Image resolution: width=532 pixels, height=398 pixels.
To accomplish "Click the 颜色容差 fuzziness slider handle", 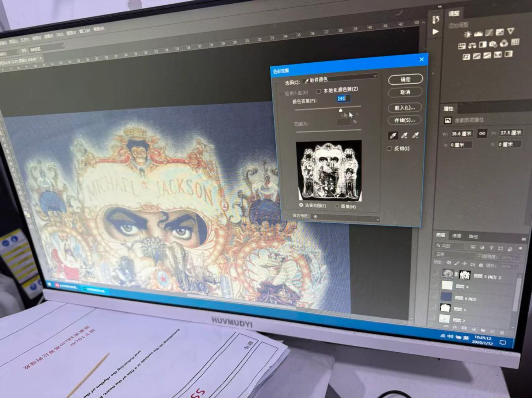I will pos(341,110).
